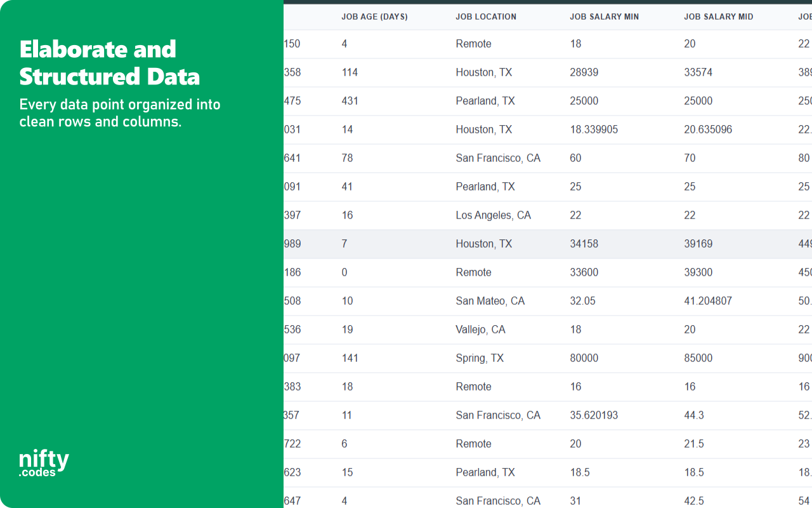Click the Job Location column header
812x508 pixels.
[486, 17]
